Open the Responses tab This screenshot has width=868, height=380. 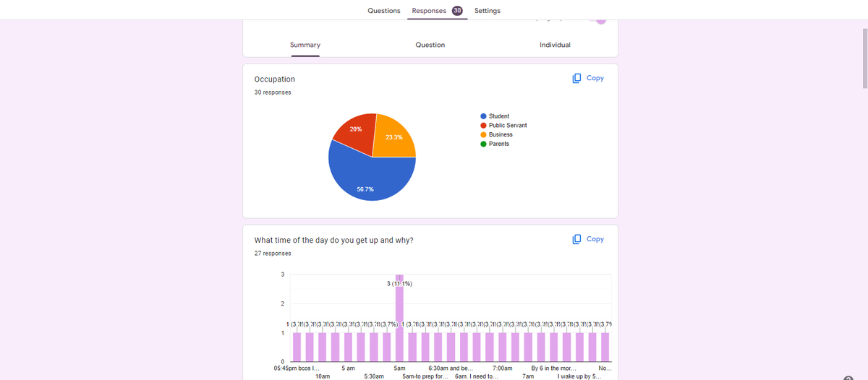[437, 11]
